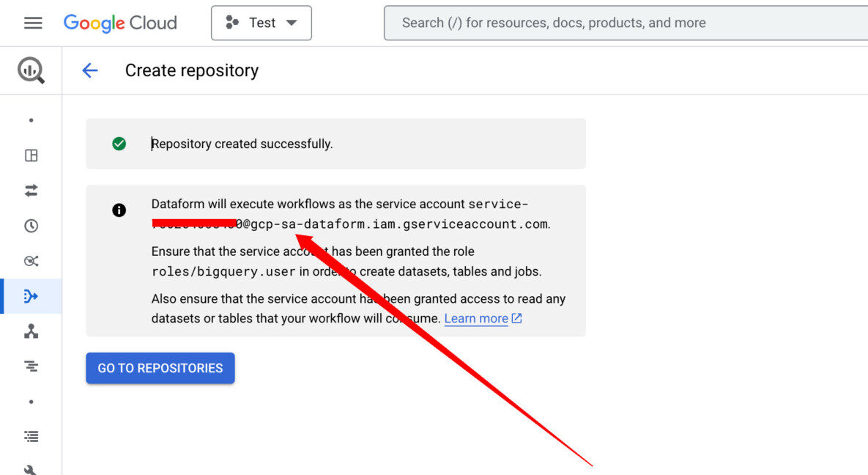Open Scheduled queries clock icon
This screenshot has height=475, width=868.
click(x=31, y=226)
